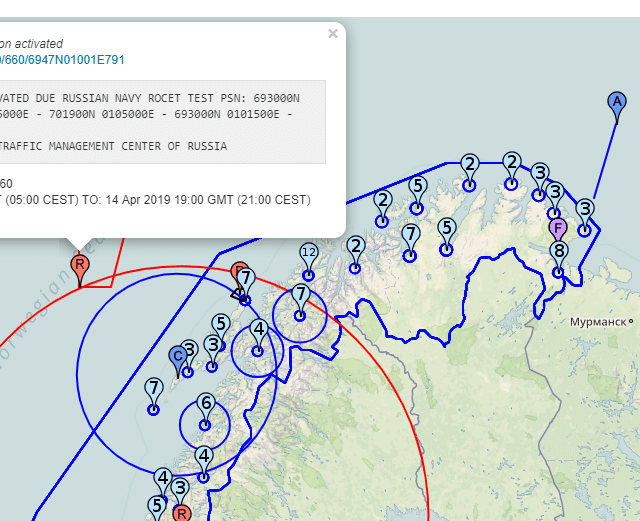Click marker 3 directly above the F marker
Screen dimensions: 640x521
point(554,193)
